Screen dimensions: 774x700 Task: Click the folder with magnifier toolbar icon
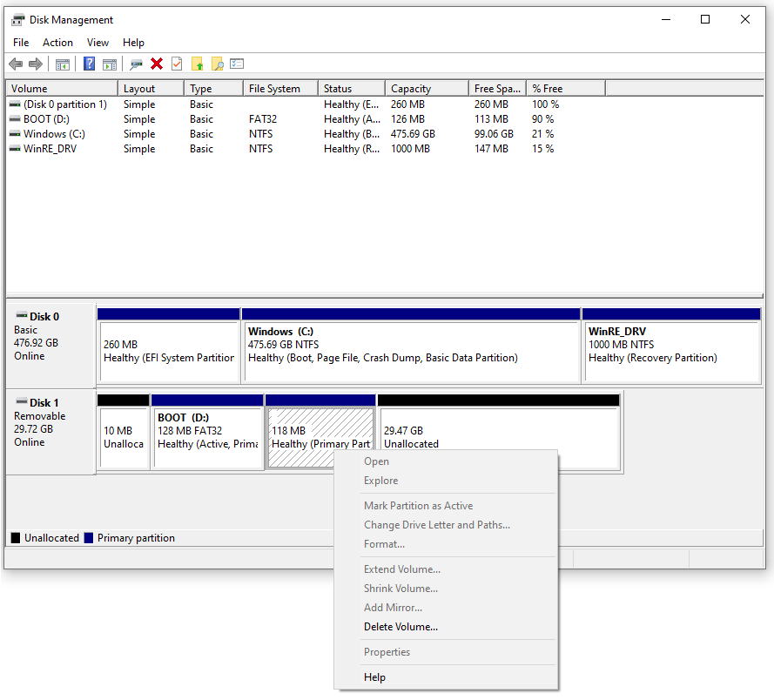click(x=217, y=64)
